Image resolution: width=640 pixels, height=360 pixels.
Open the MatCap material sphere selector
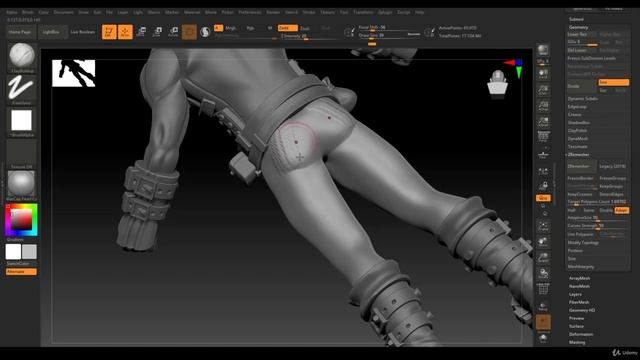(22, 183)
